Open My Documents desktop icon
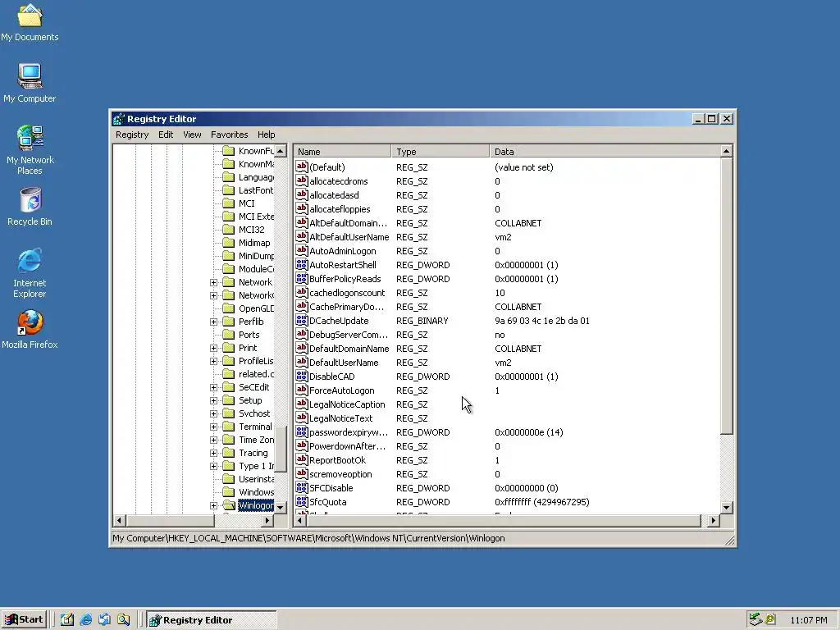This screenshot has height=630, width=840. pos(30,22)
